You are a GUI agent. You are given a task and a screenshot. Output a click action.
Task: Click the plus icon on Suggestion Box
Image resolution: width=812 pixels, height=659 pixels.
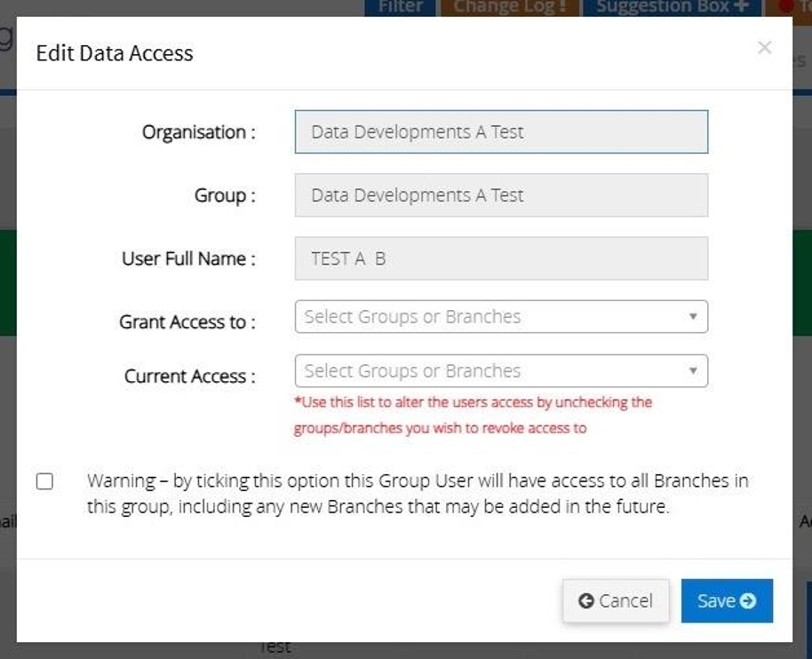click(742, 7)
